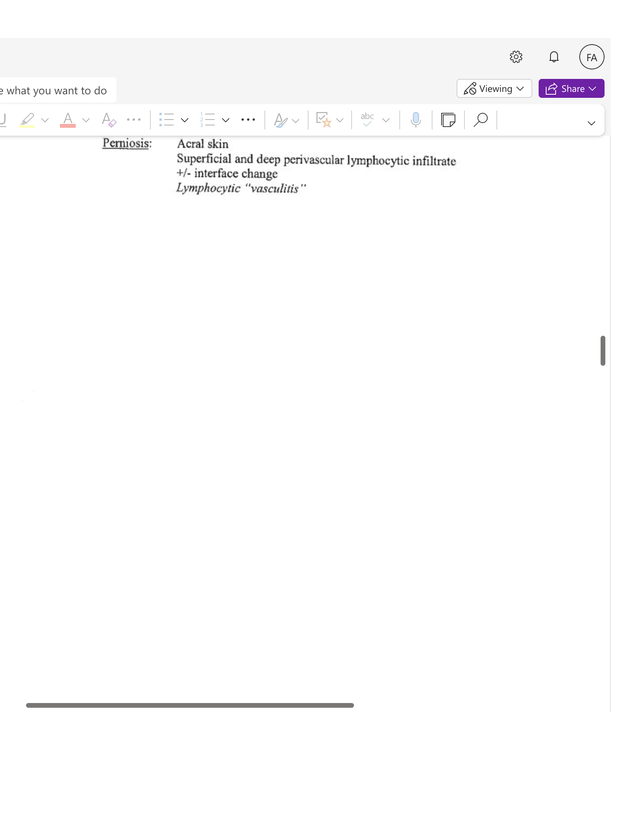The height and width of the screenshot is (834, 644).
Task: Open the purple Share button
Action: [571, 88]
